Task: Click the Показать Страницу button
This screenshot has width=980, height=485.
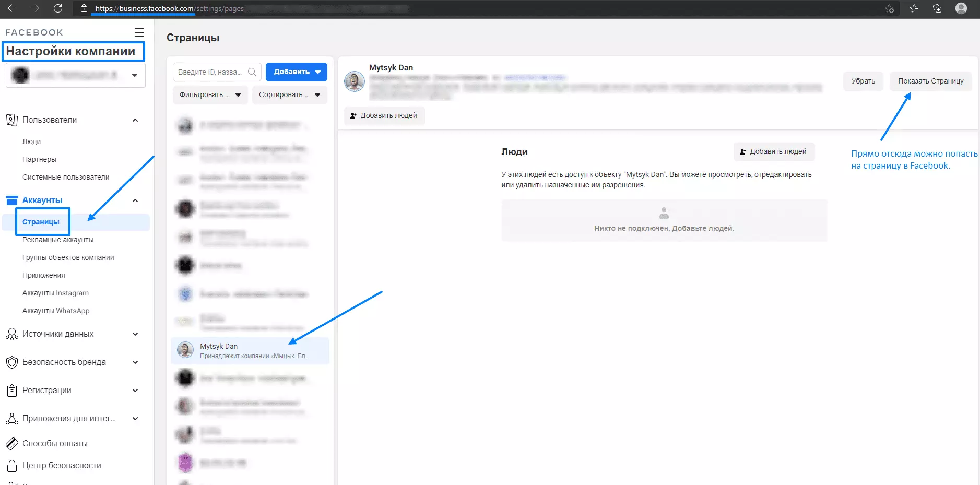Action: pos(931,81)
